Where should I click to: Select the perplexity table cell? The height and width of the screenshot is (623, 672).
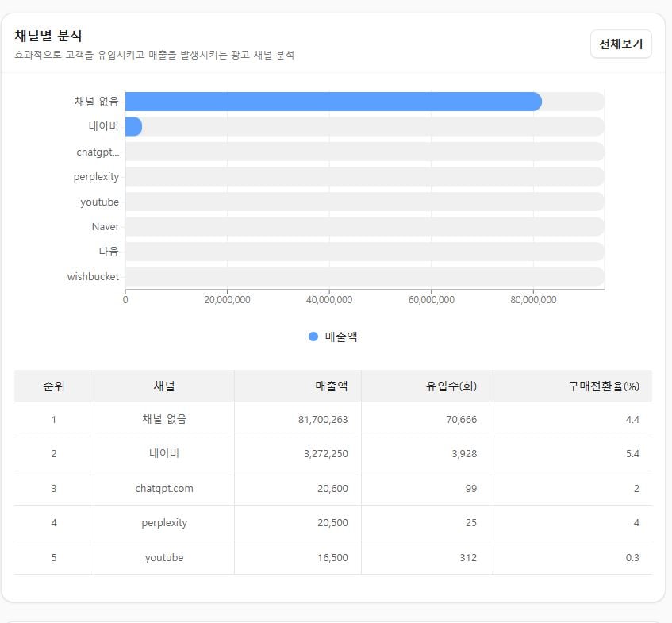coord(164,523)
